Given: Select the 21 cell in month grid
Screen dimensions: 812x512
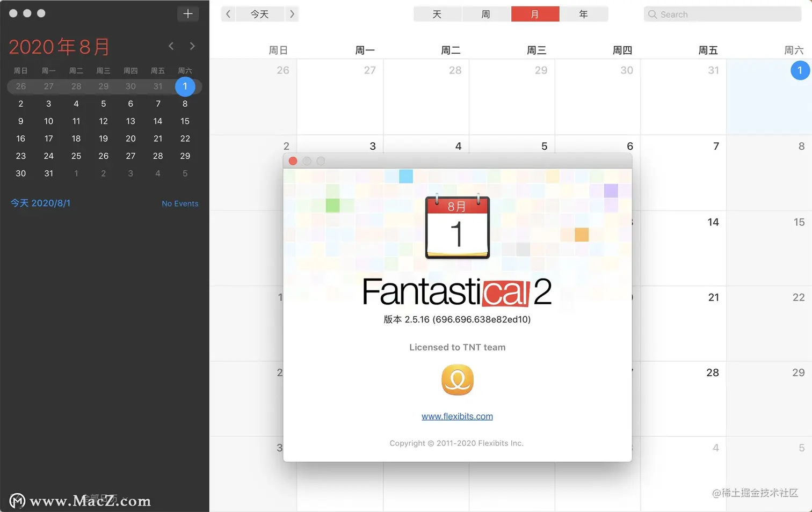Looking at the screenshot, I should pos(684,323).
